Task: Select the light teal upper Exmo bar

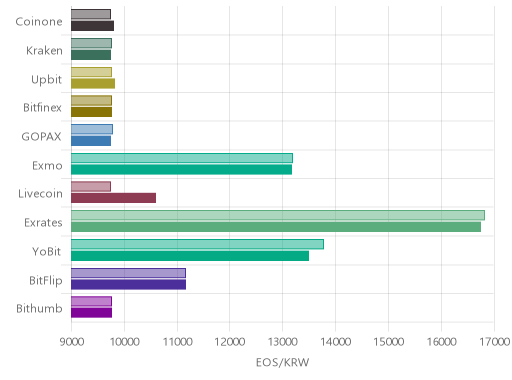Action: pos(182,158)
